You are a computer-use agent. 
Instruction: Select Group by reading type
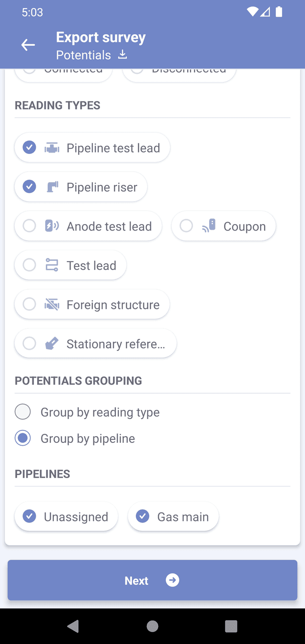tap(23, 412)
